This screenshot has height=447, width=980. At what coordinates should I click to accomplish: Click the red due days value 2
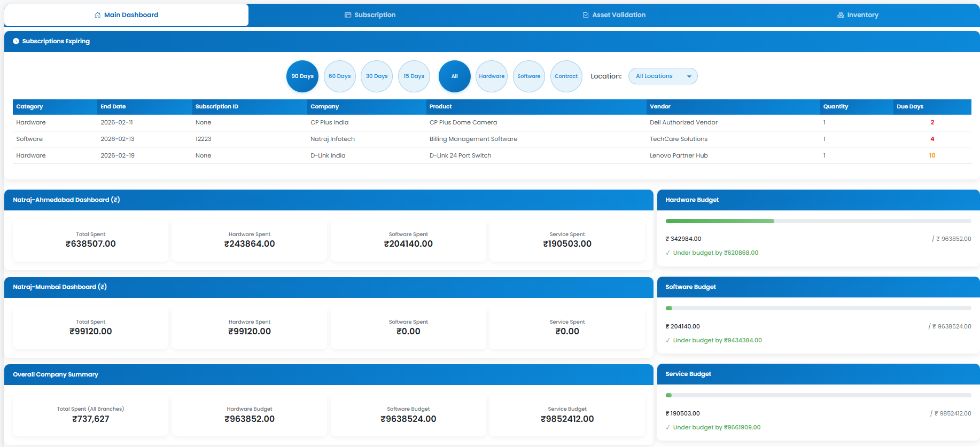(932, 123)
